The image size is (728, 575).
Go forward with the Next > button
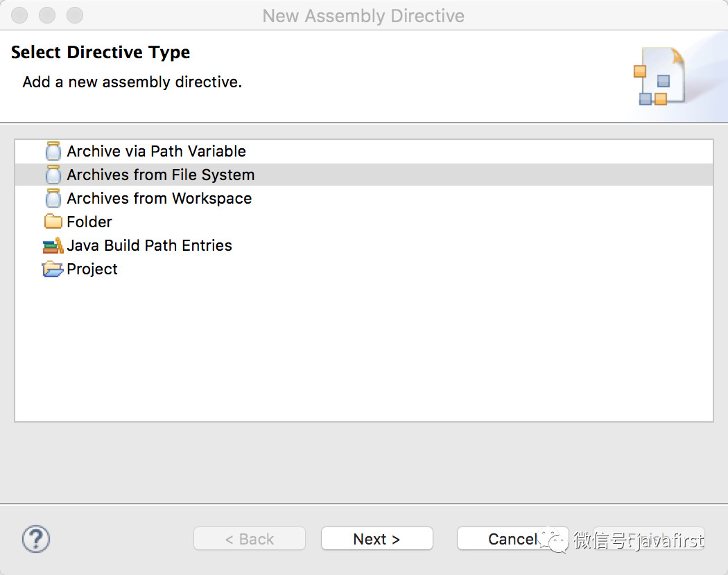pos(377,539)
